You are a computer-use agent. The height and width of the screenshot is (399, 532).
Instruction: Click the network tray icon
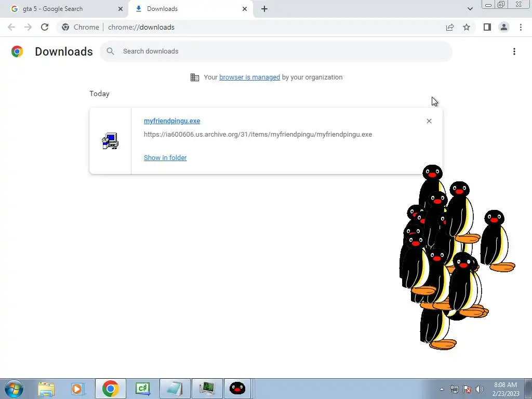pyautogui.click(x=454, y=389)
